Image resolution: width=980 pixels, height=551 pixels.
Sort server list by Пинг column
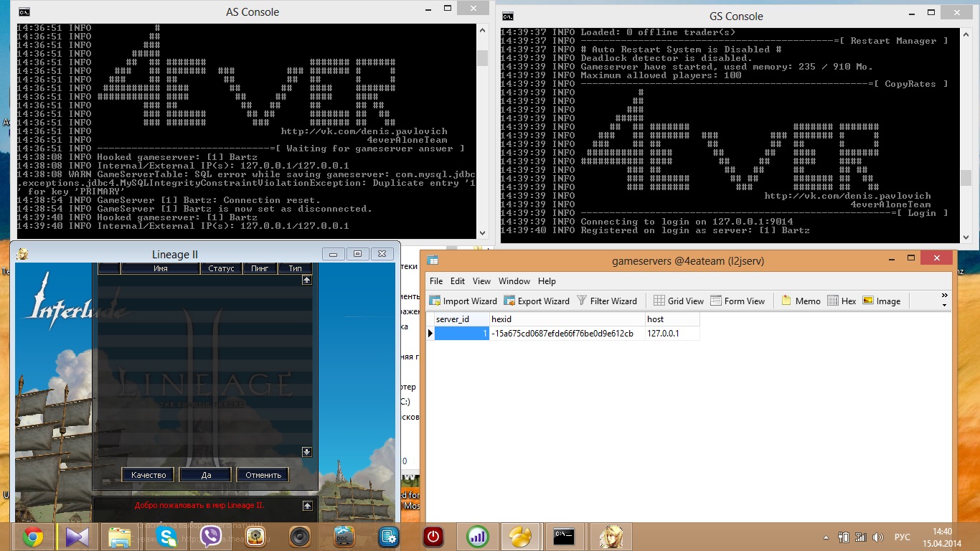(x=260, y=268)
